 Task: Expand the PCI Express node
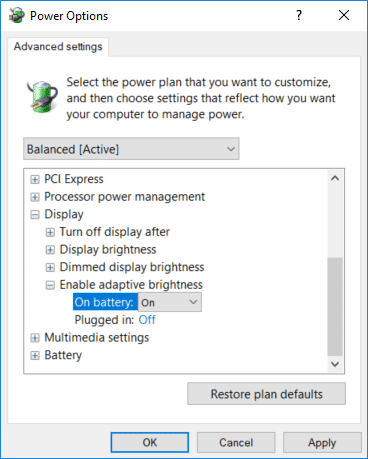pyautogui.click(x=34, y=179)
